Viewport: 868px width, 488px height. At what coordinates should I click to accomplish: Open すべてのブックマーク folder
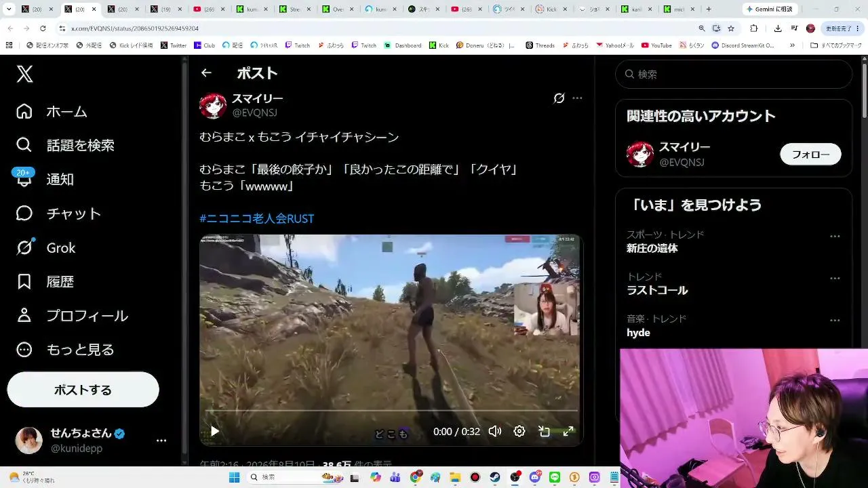[836, 45]
